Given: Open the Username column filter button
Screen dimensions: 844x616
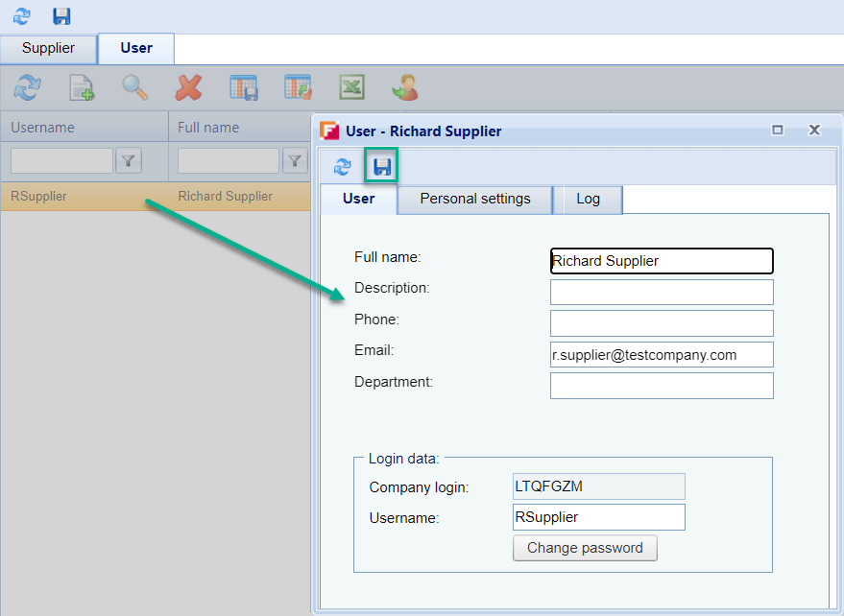Looking at the screenshot, I should pyautogui.click(x=129, y=161).
